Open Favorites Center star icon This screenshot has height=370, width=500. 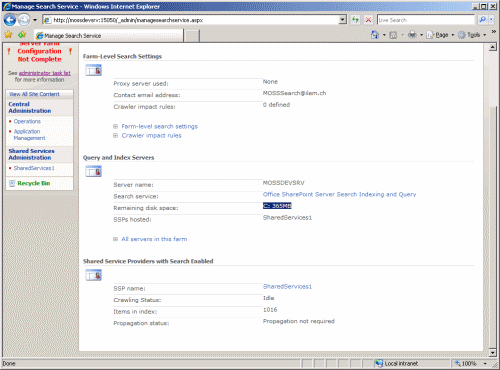(x=8, y=35)
